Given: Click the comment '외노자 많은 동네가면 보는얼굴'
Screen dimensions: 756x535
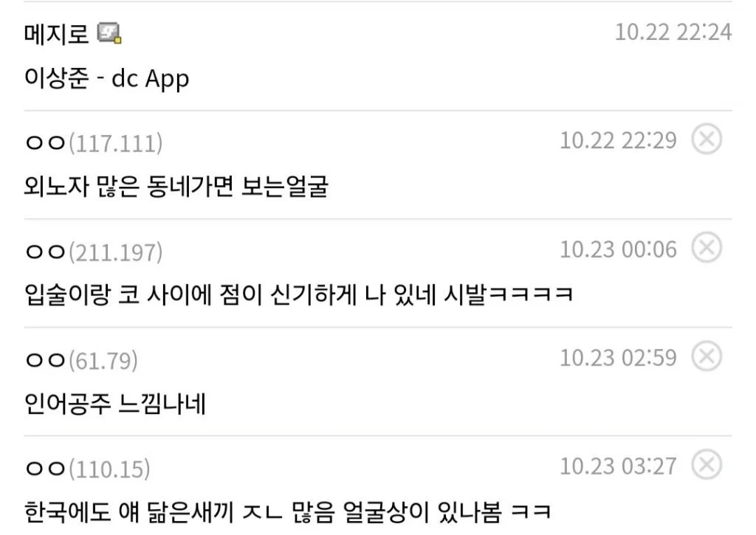Looking at the screenshot, I should point(176,187).
